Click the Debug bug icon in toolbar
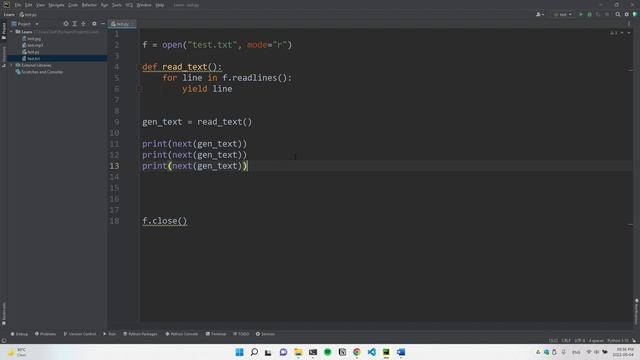 point(589,14)
